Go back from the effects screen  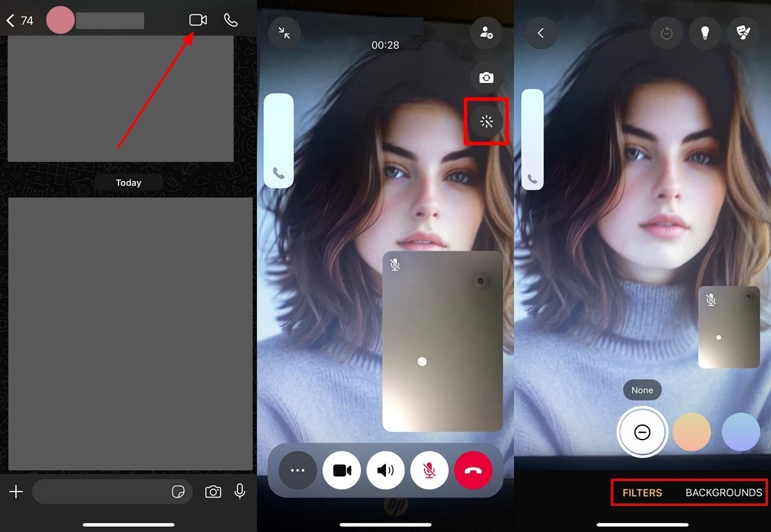[541, 33]
